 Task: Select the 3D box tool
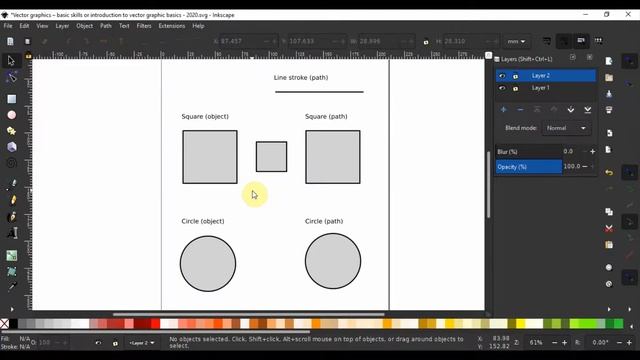point(11,147)
